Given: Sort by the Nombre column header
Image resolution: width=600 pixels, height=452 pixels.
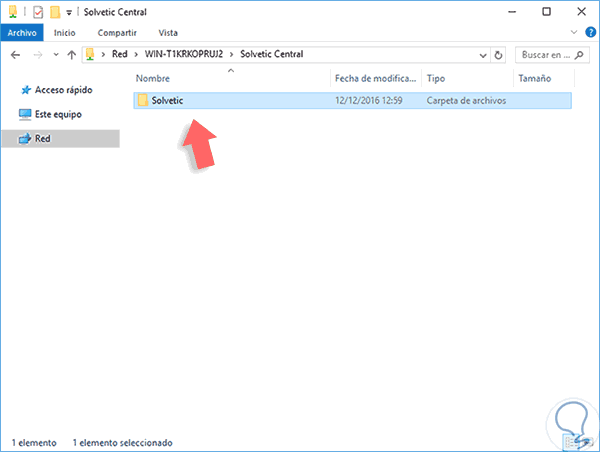Looking at the screenshot, I should [153, 78].
